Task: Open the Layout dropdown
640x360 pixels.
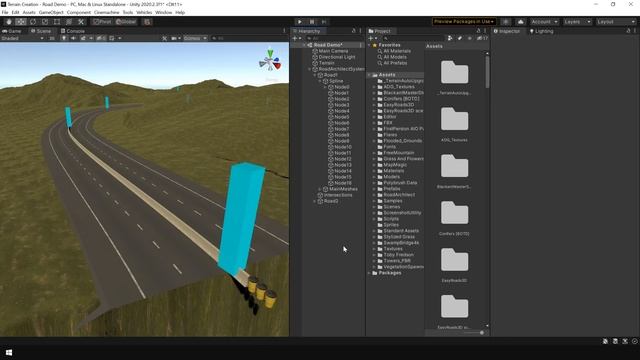Action: 616,22
